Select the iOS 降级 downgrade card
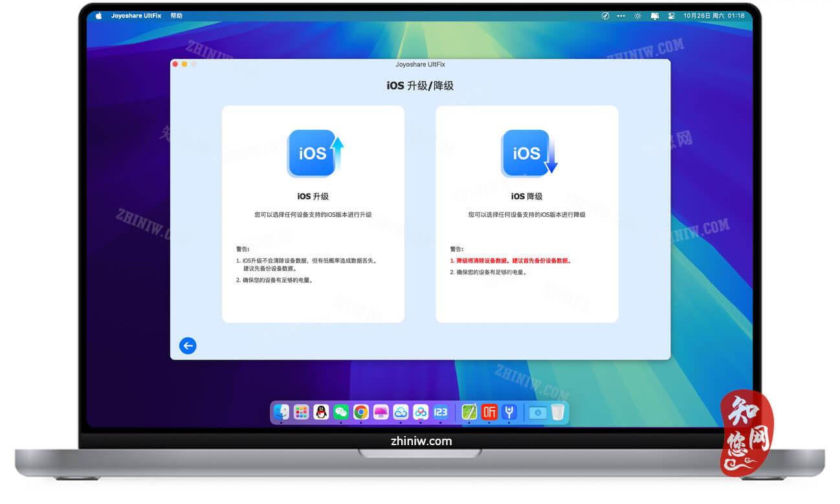This screenshot has width=840, height=504. [x=527, y=214]
